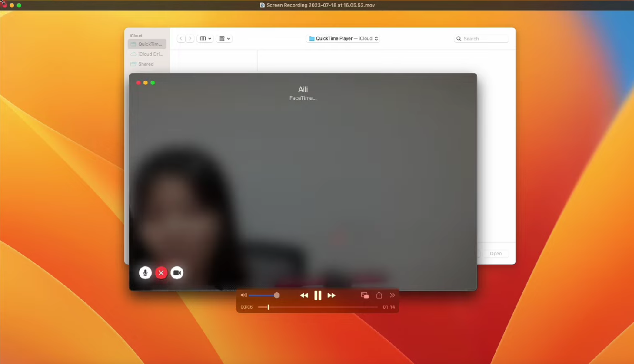Image resolution: width=634 pixels, height=364 pixels.
Task: Click the remaining time 01:14
Action: click(x=389, y=307)
